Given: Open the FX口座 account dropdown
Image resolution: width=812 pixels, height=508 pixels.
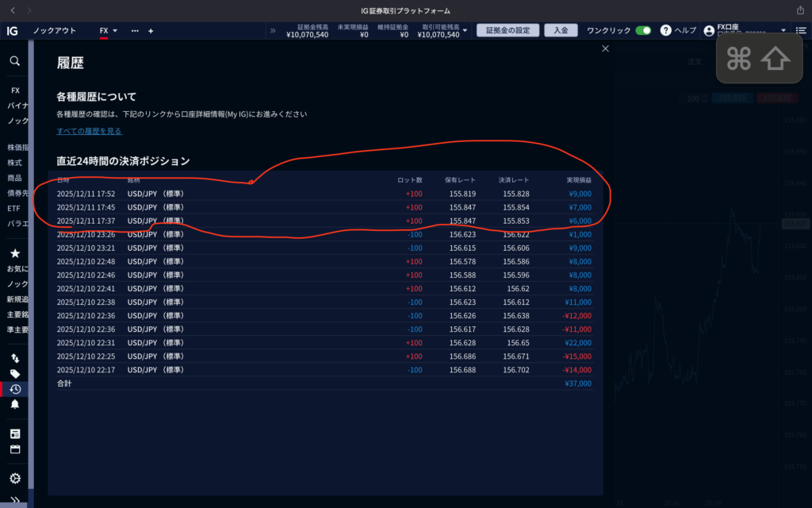Looking at the screenshot, I should (x=783, y=31).
